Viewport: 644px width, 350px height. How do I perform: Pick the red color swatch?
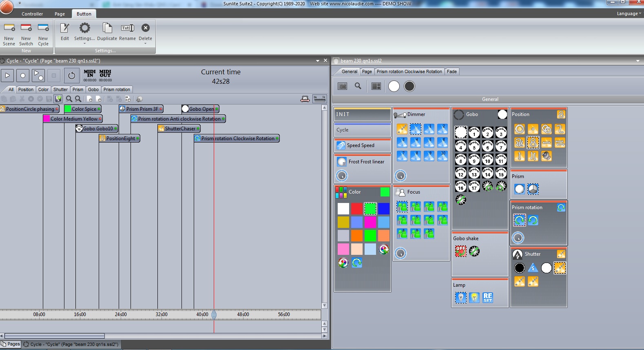(x=357, y=209)
